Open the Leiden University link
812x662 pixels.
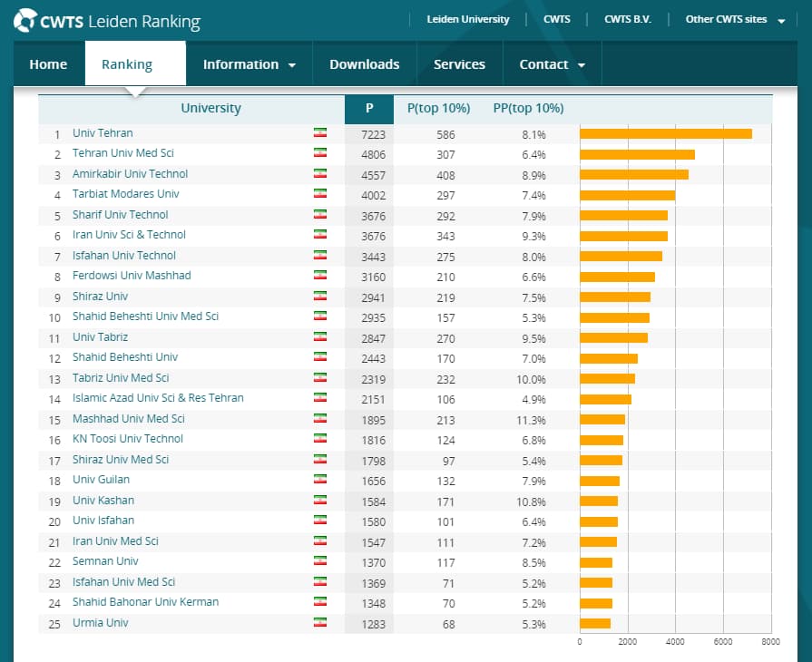467,20
